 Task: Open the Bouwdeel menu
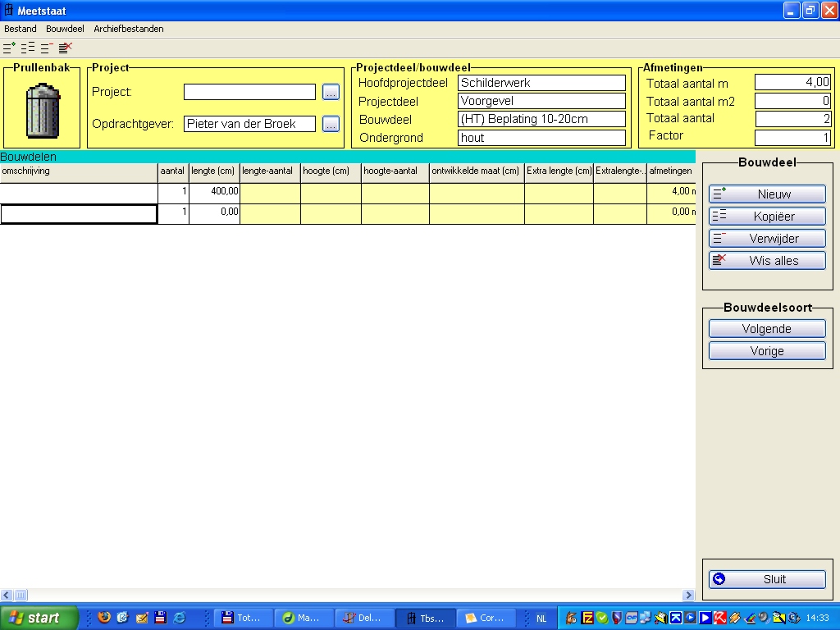(x=65, y=29)
